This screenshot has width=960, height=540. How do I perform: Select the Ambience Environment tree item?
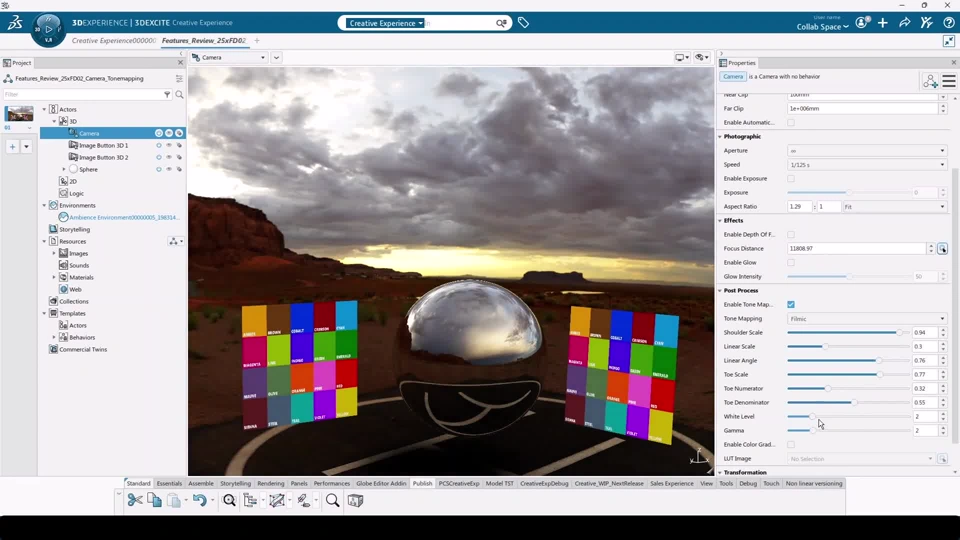point(124,217)
